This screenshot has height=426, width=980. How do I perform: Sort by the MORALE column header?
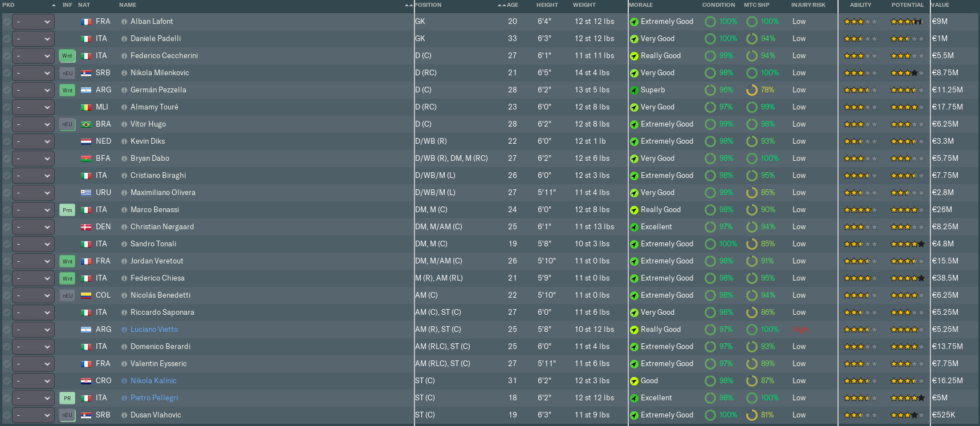pyautogui.click(x=641, y=5)
